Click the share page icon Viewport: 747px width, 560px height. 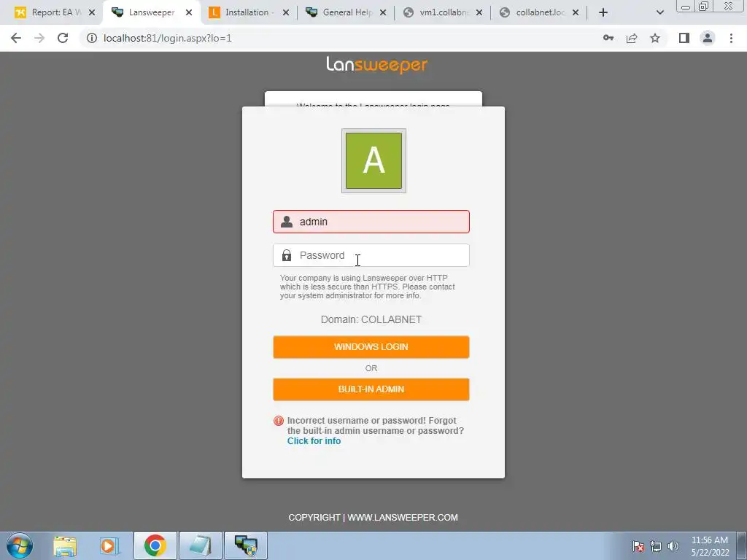click(x=632, y=38)
